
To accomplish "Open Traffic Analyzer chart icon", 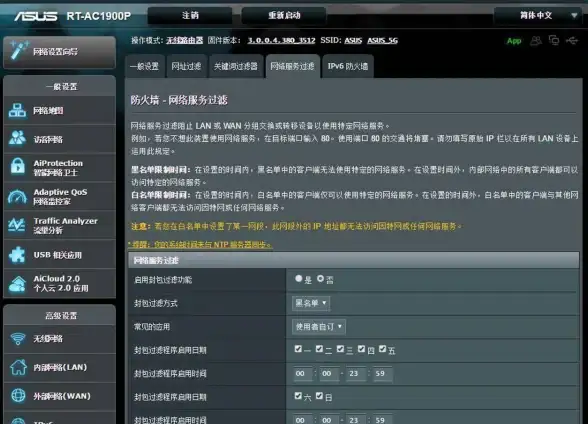I will (17, 225).
